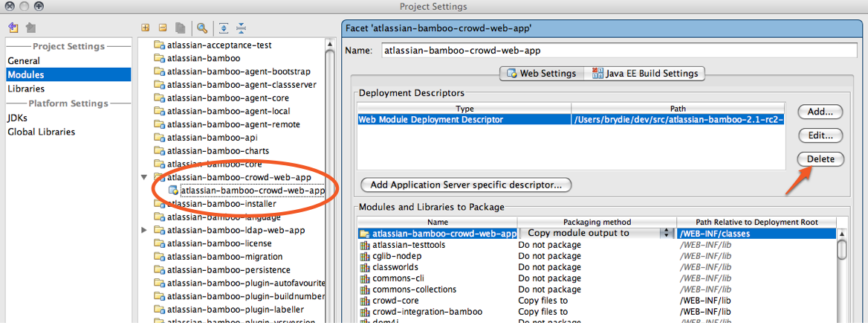Switch to the Web Settings tab
This screenshot has height=323, width=868.
tap(541, 73)
